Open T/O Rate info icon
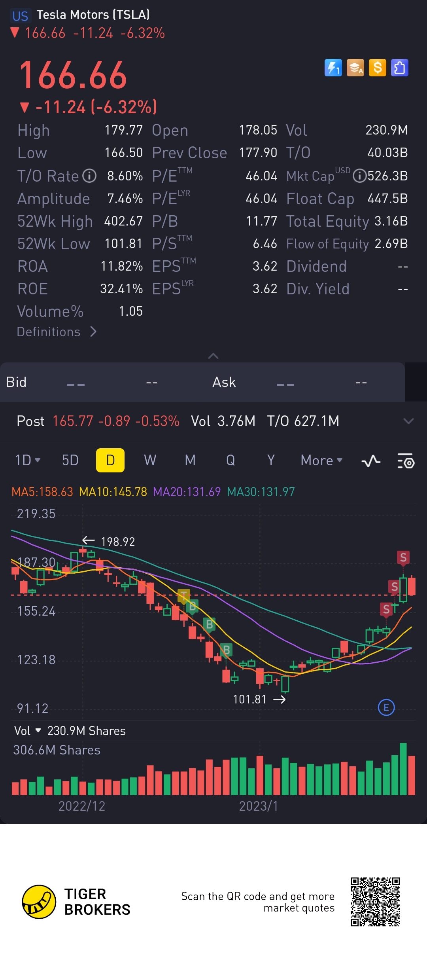 89,176
